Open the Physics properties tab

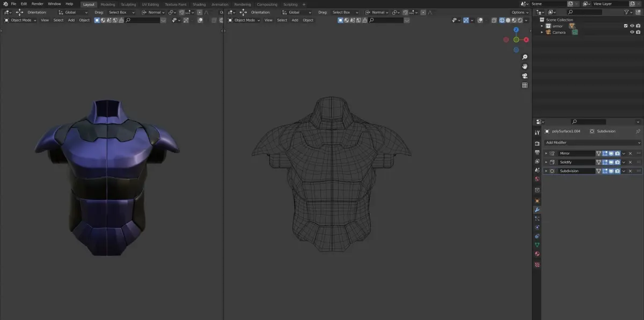pyautogui.click(x=537, y=227)
